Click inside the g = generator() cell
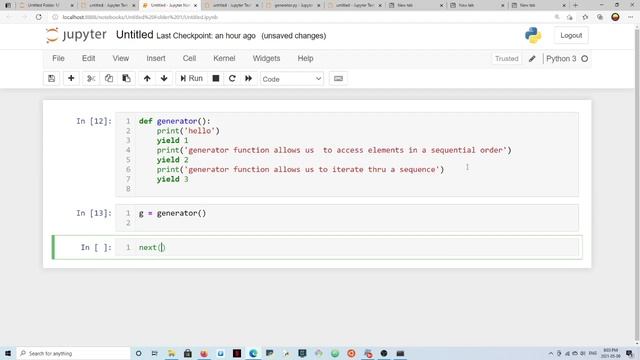Viewport: 640px width, 360px height. click(347, 218)
